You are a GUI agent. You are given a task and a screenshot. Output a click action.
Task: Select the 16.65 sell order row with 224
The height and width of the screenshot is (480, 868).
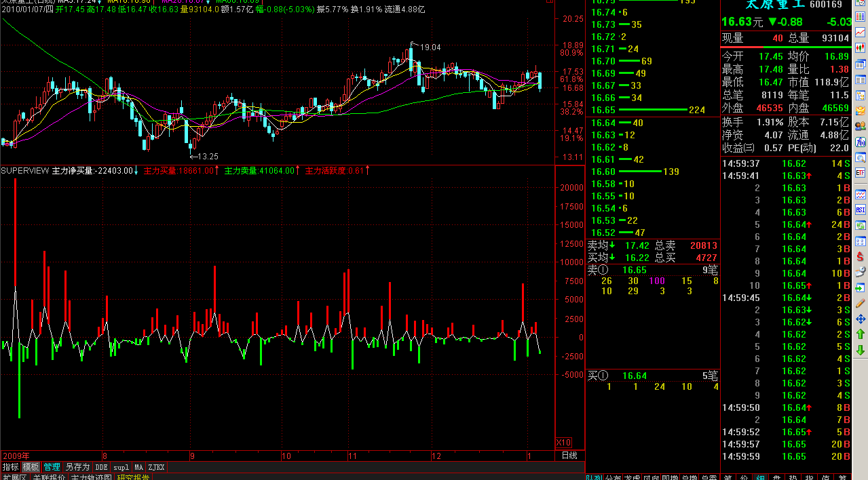tap(652, 110)
